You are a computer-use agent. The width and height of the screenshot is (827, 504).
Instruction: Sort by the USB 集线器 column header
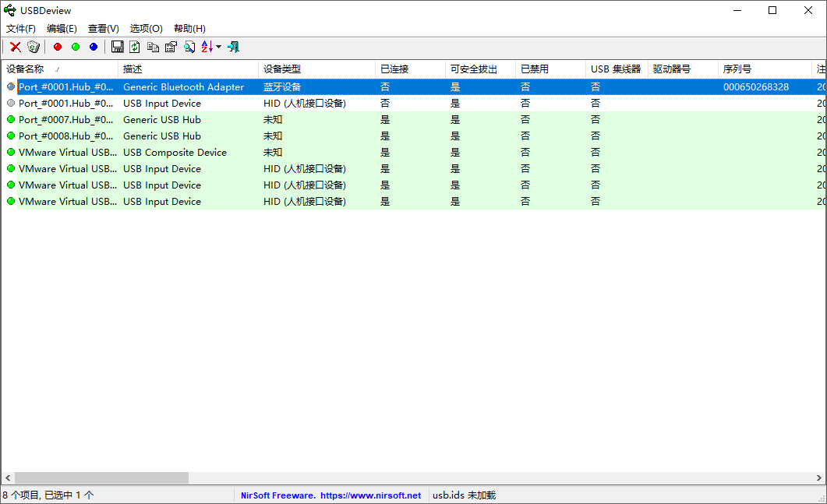pyautogui.click(x=617, y=69)
